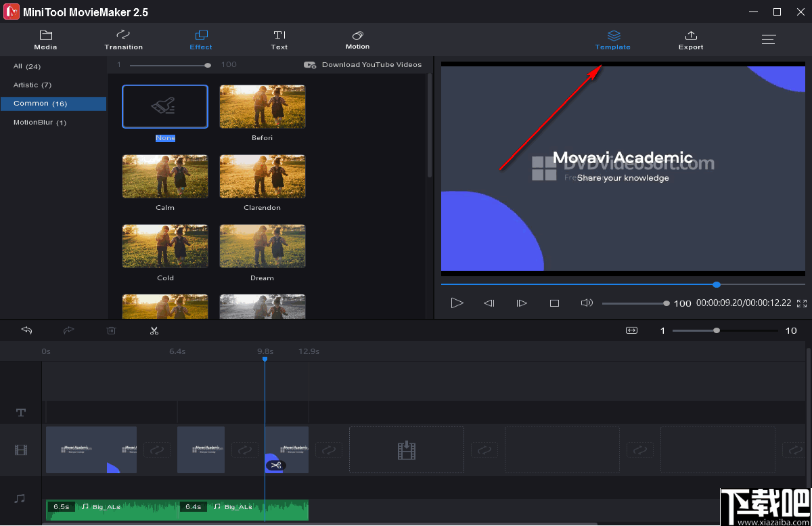The height and width of the screenshot is (526, 812).
Task: Open the Template panel
Action: point(612,39)
